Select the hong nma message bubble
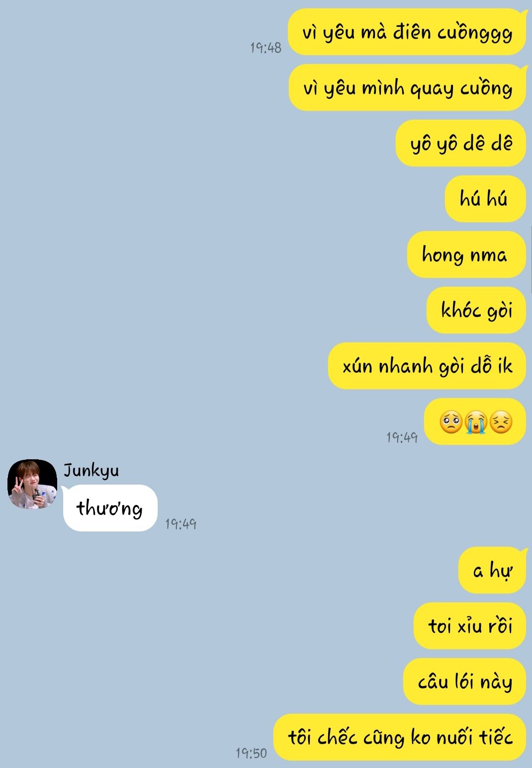532x768 pixels. [x=466, y=255]
